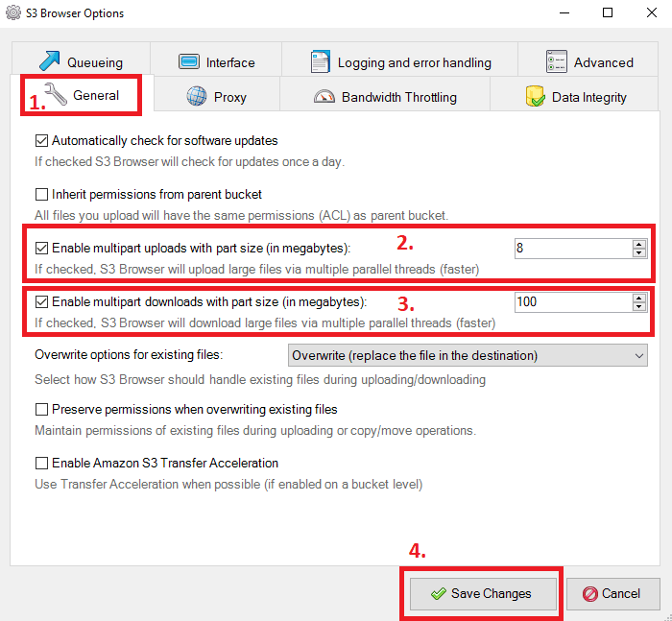Decrease multipart download part size stepper
Image resolution: width=672 pixels, height=621 pixels.
[639, 306]
